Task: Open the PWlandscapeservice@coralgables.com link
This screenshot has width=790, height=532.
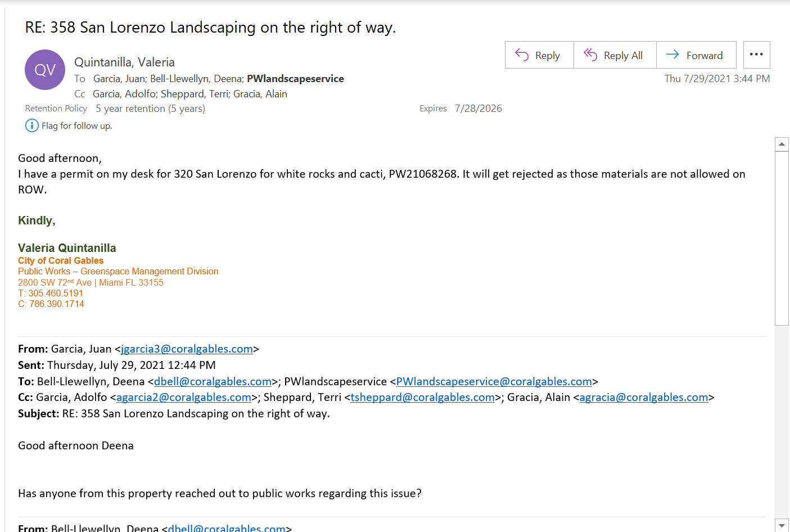Action: click(x=494, y=381)
